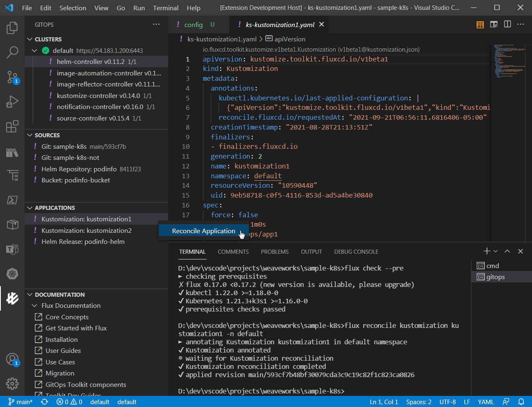The width and height of the screenshot is (532, 407).
Task: Click the YAML language mode in status bar
Action: coord(486,402)
